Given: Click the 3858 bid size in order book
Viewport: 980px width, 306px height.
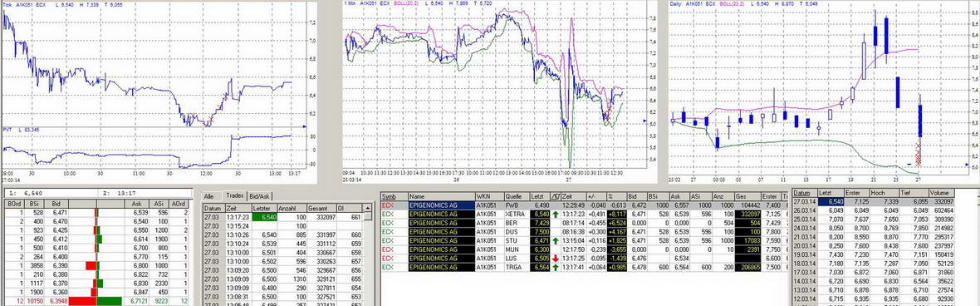Looking at the screenshot, I should 34,266.
